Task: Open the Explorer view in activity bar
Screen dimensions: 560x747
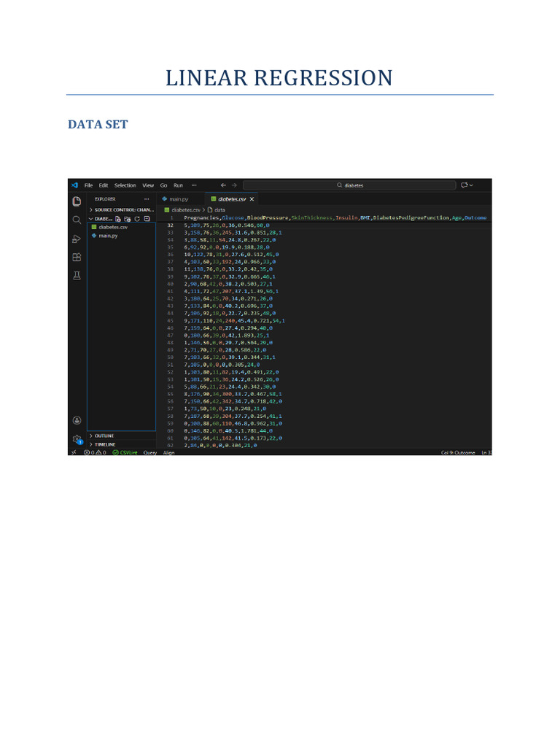Action: tap(77, 201)
